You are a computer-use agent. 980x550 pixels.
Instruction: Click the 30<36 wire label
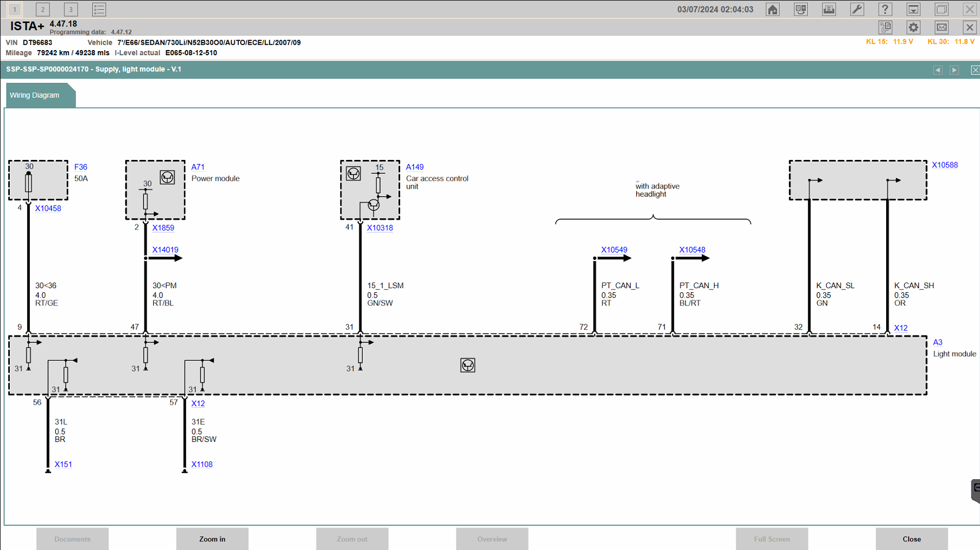pyautogui.click(x=46, y=285)
